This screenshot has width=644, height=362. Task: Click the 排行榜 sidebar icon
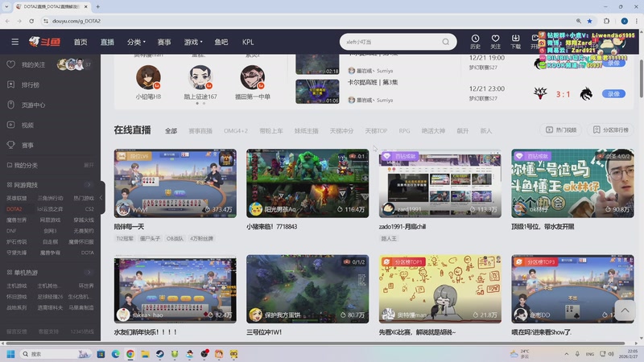tap(11, 84)
